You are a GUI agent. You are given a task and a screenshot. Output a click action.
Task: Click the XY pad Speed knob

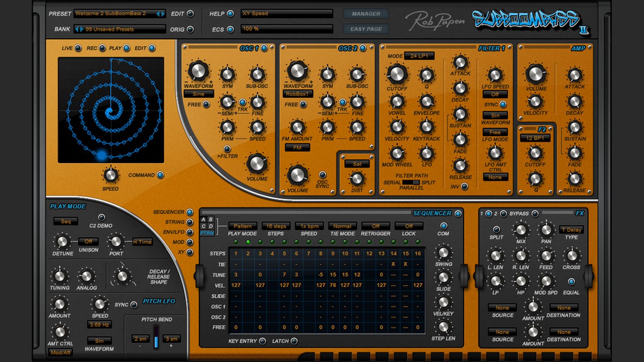pyautogui.click(x=110, y=175)
